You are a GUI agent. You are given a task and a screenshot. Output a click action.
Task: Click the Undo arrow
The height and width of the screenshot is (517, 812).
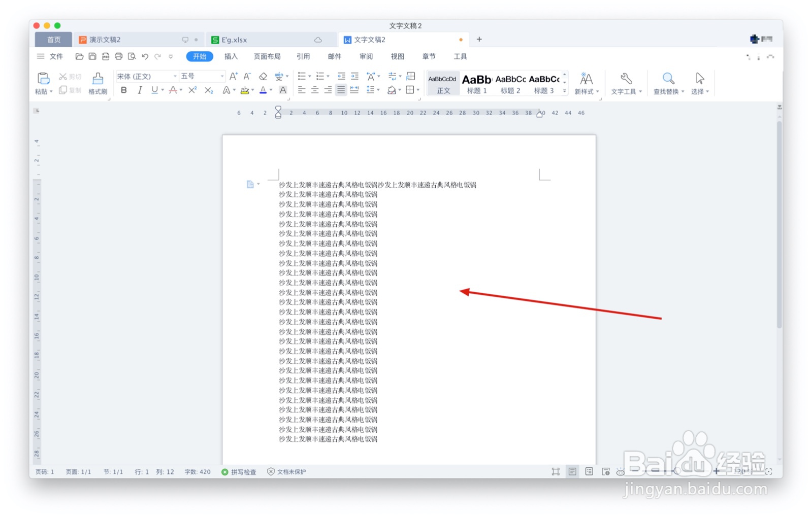point(145,56)
